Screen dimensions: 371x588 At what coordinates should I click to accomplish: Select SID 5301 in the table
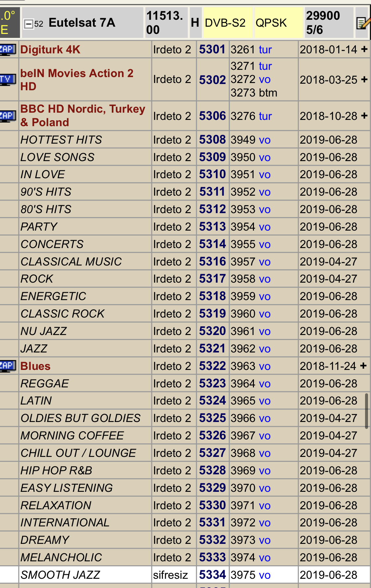212,49
